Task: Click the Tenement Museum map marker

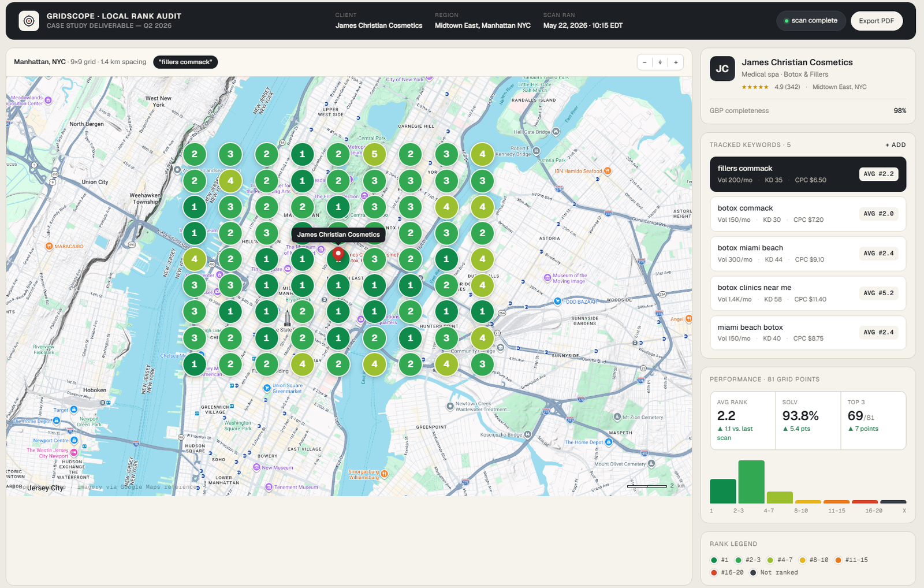Action: pos(269,487)
